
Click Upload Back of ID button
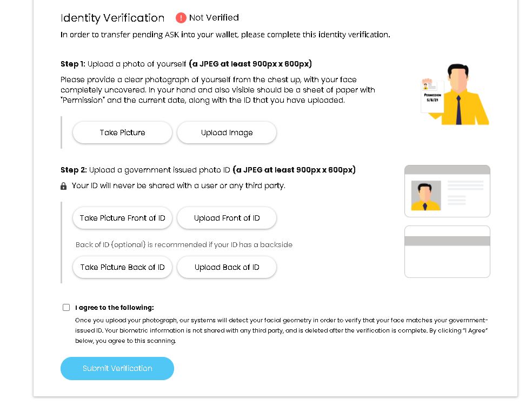point(227,267)
